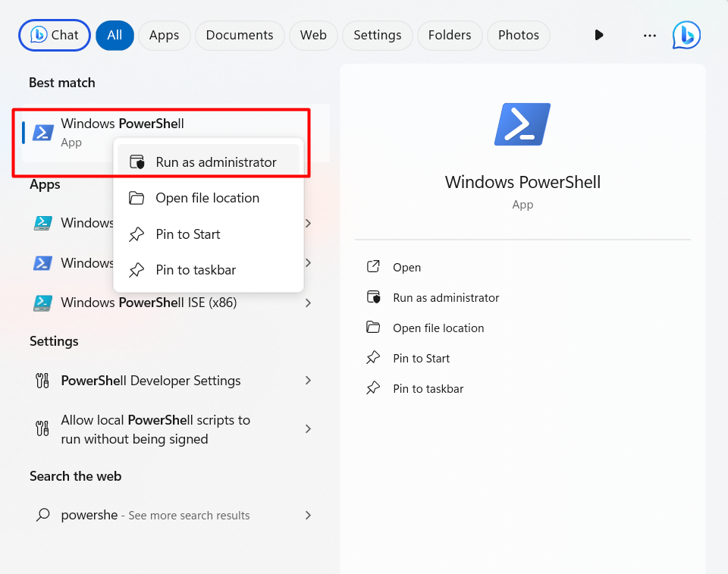Expand the powershe web search chevron
Screen dimensions: 728x574
[308, 515]
